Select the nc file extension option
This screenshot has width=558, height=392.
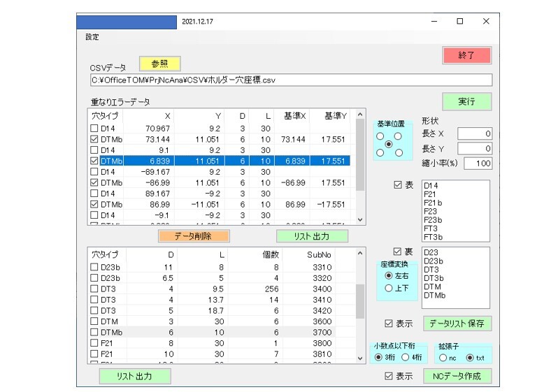click(443, 358)
